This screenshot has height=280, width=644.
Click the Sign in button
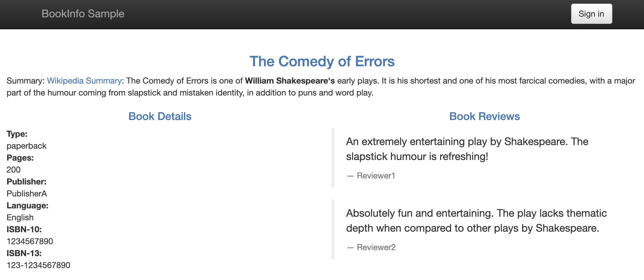pos(591,14)
